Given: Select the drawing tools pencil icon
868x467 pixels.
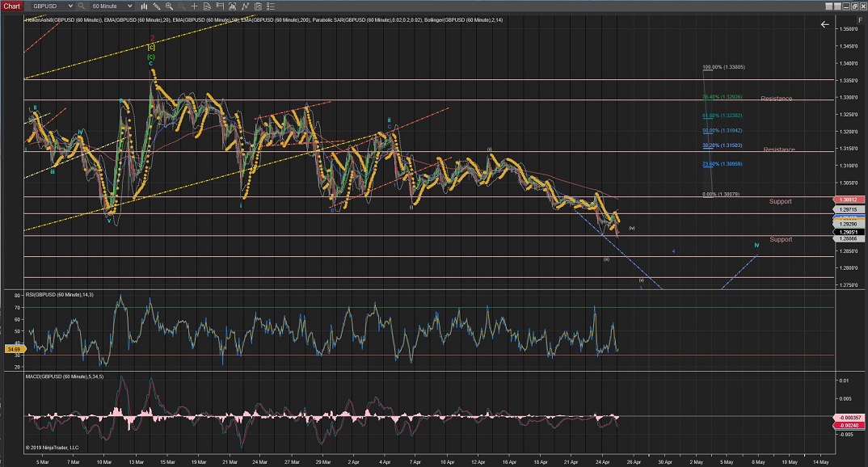Looking at the screenshot, I should pyautogui.click(x=156, y=6).
